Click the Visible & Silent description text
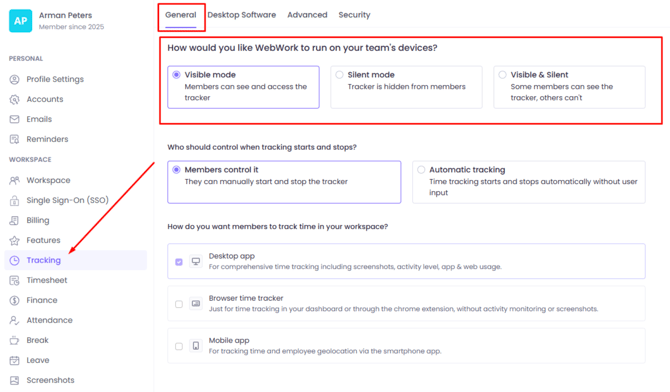Screen dimensions: 670x392 click(561, 92)
